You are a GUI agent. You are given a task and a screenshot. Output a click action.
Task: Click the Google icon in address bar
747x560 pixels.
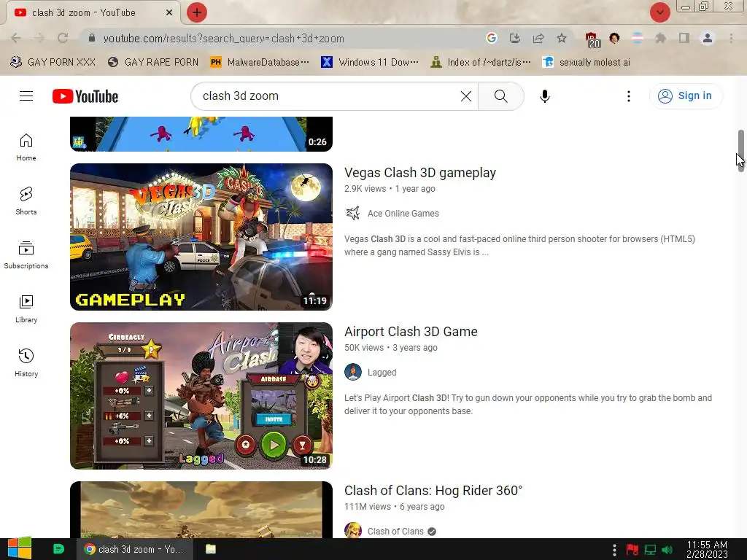492,38
